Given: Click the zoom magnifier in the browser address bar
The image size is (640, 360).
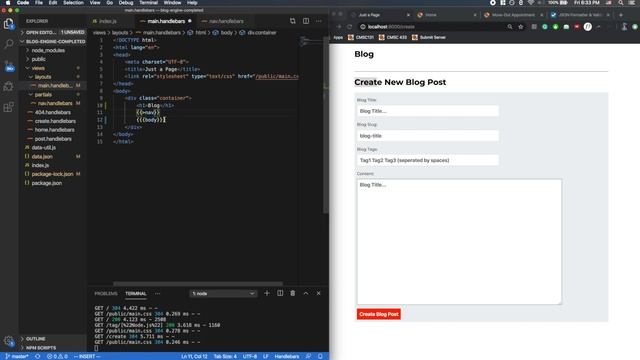Looking at the screenshot, I should [510, 27].
